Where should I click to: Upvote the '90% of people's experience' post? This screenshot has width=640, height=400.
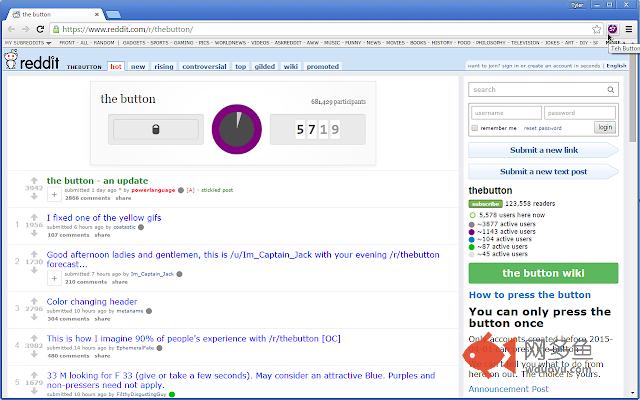click(34, 338)
